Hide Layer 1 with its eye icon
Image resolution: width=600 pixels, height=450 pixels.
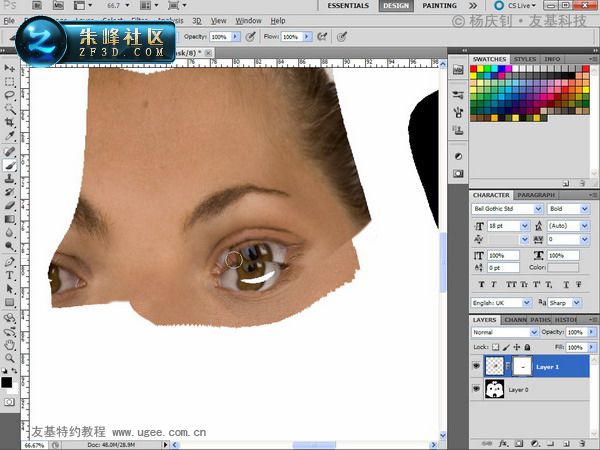476,366
